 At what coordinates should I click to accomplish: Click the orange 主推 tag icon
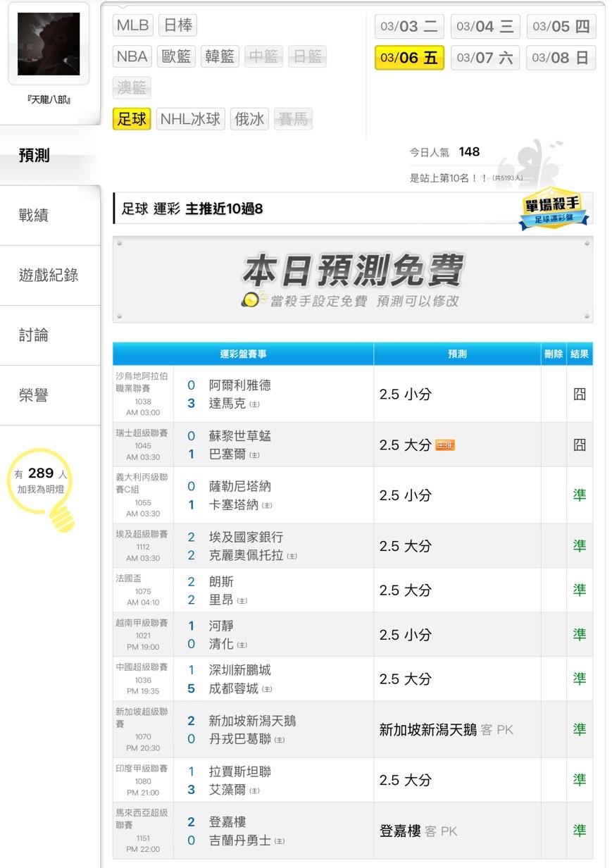point(445,445)
